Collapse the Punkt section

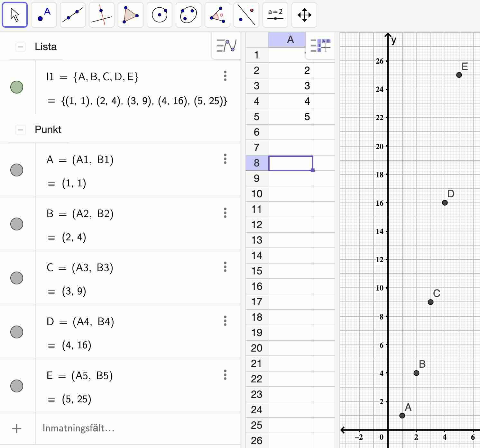(x=21, y=130)
